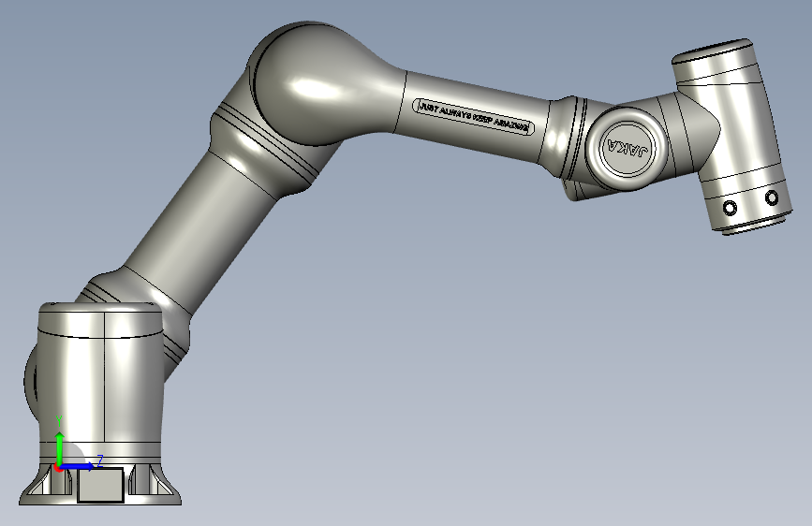812x526 pixels.
Task: Click the "JUST ALWAYS KEEP AMAZING" engraved label
Action: click(x=472, y=118)
